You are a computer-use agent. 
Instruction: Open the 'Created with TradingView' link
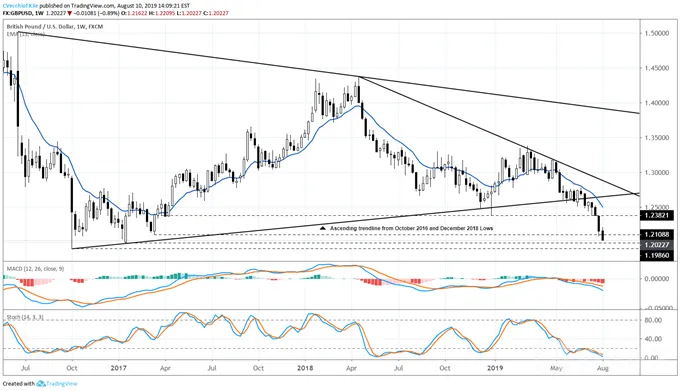[x=40, y=384]
